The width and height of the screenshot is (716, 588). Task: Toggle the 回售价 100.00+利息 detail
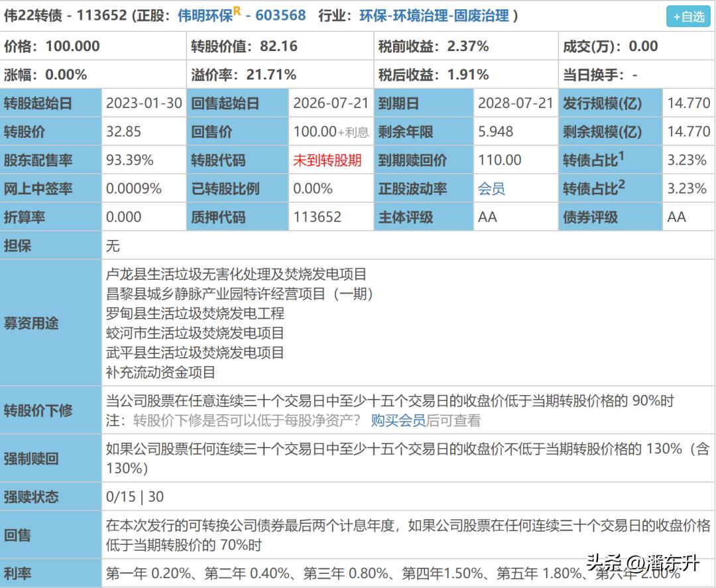331,131
